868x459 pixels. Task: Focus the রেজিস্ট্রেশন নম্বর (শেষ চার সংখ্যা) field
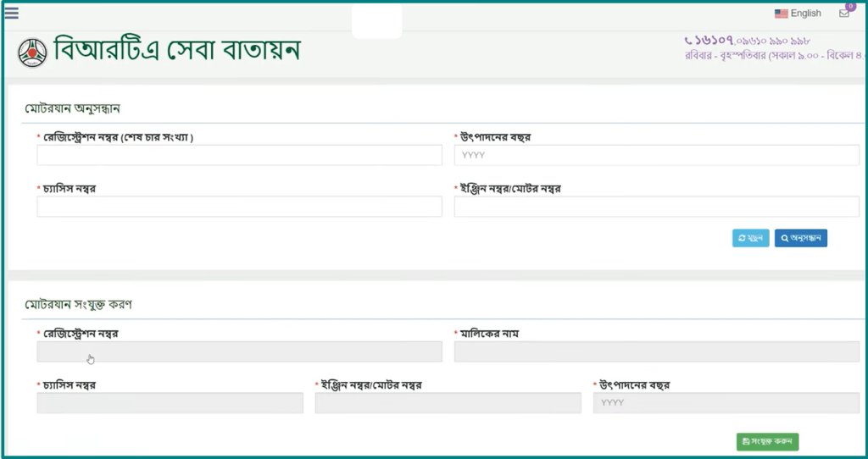tap(239, 155)
